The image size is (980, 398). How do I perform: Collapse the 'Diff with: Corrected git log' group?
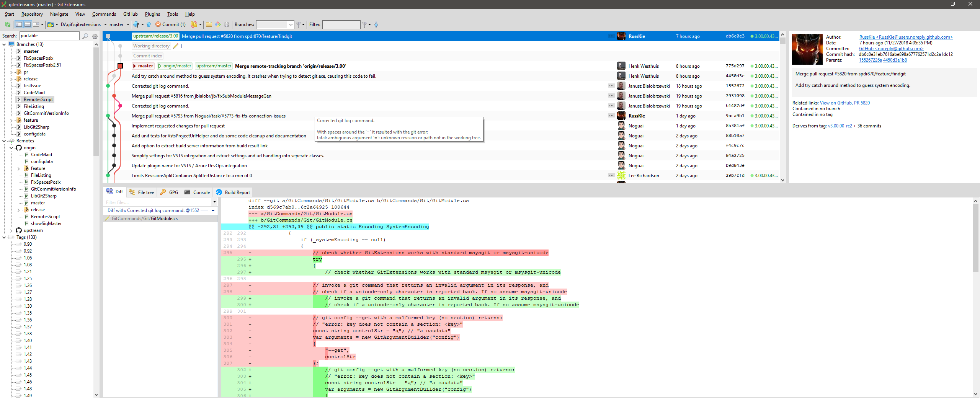[x=213, y=210]
